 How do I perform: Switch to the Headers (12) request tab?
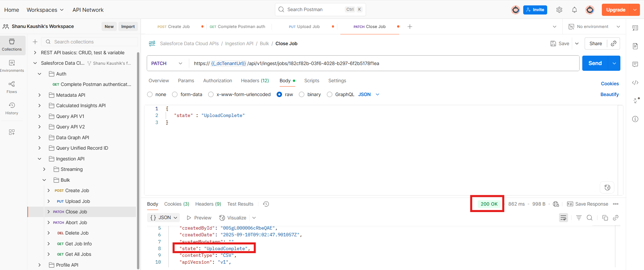click(255, 81)
